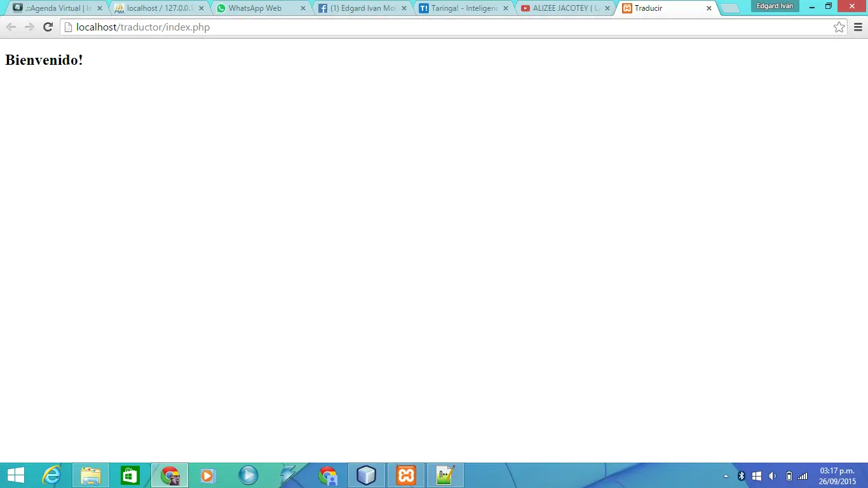Image resolution: width=868 pixels, height=488 pixels.
Task: Open the blue round play button app
Action: (x=248, y=475)
